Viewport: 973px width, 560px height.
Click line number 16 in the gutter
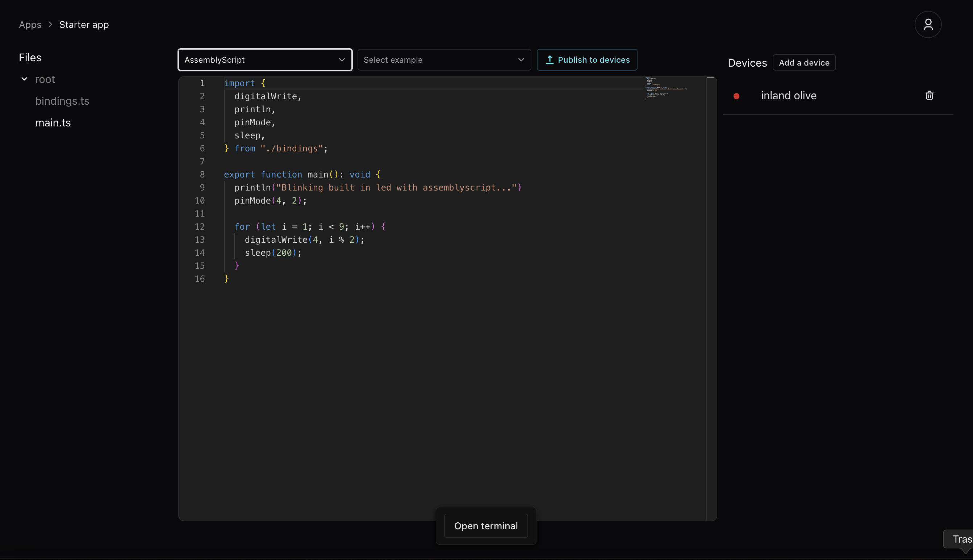[x=200, y=279]
